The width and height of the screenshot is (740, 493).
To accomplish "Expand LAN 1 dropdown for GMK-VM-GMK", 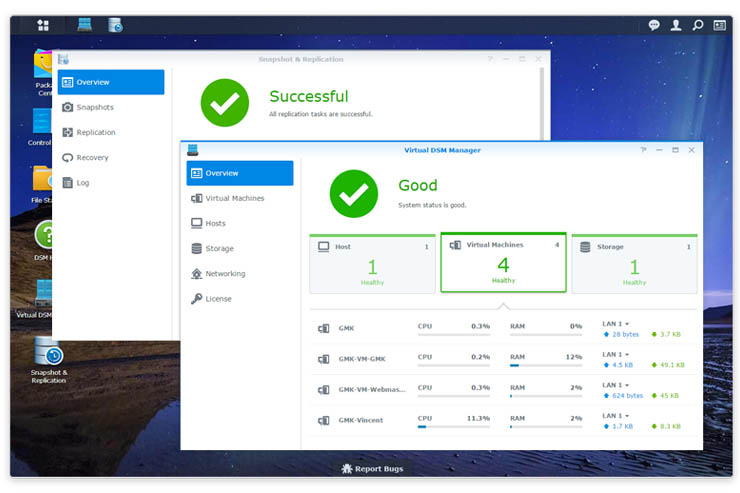I will [x=616, y=354].
